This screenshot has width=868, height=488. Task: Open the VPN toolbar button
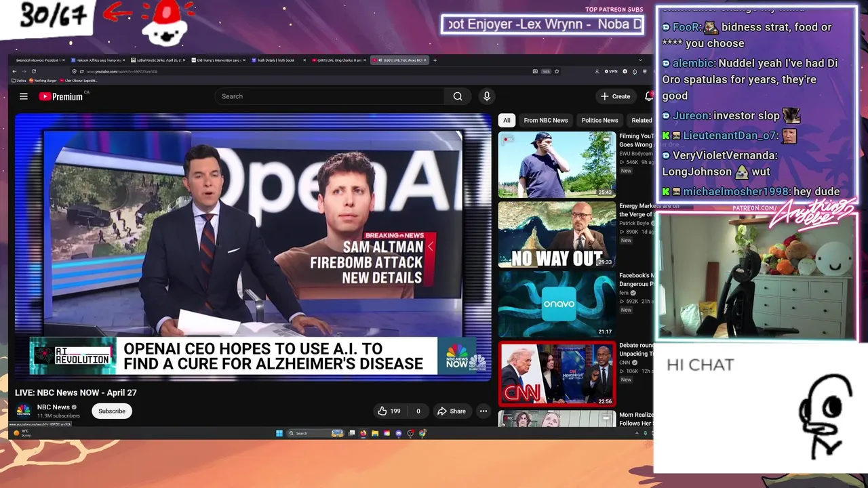pyautogui.click(x=611, y=71)
